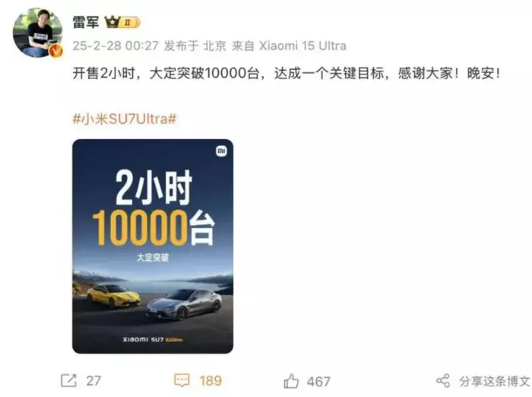This screenshot has width=532, height=397.
Task: Enlarge the 2小时 10000台 poster image
Action: coord(153,246)
